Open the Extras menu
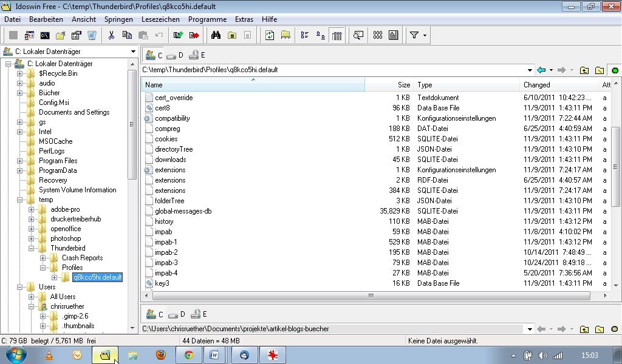This screenshot has width=622, height=364. click(244, 19)
